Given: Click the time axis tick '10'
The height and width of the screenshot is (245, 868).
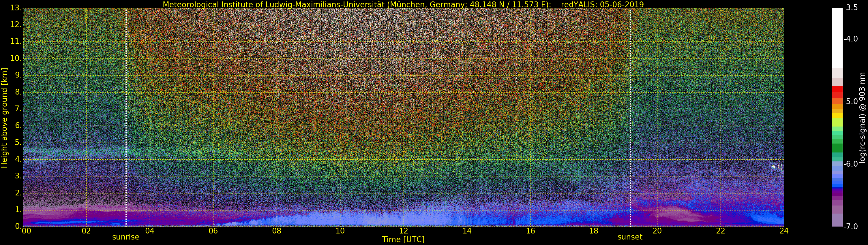Looking at the screenshot, I should 340,231.
